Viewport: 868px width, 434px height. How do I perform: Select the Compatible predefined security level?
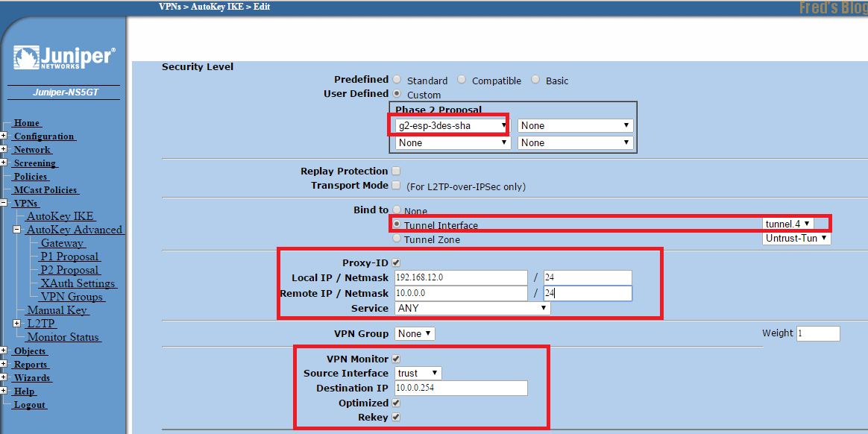click(x=462, y=79)
